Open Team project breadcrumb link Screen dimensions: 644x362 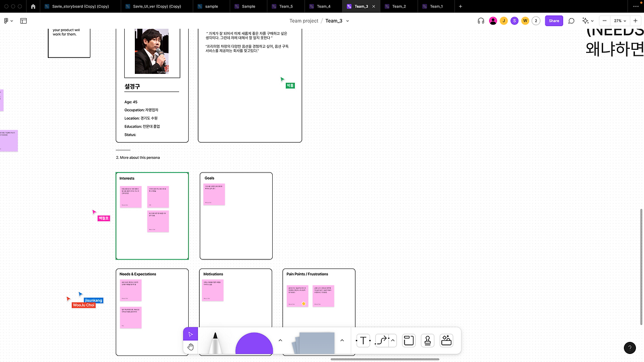(x=304, y=21)
